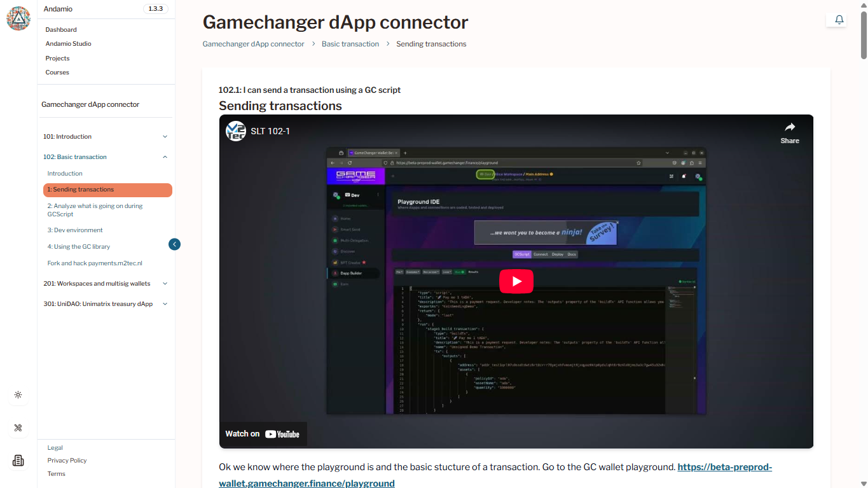The height and width of the screenshot is (488, 868).
Task: Click the M2Tec channel avatar in video
Action: click(x=236, y=131)
